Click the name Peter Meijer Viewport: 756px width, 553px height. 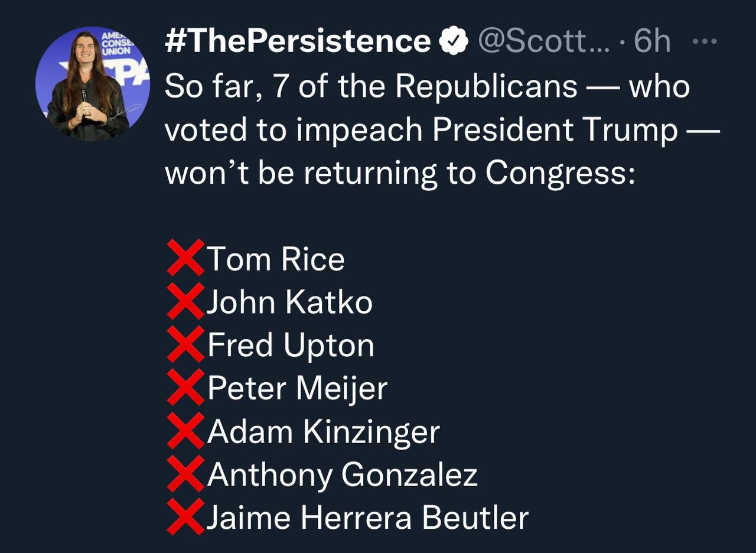pyautogui.click(x=297, y=389)
